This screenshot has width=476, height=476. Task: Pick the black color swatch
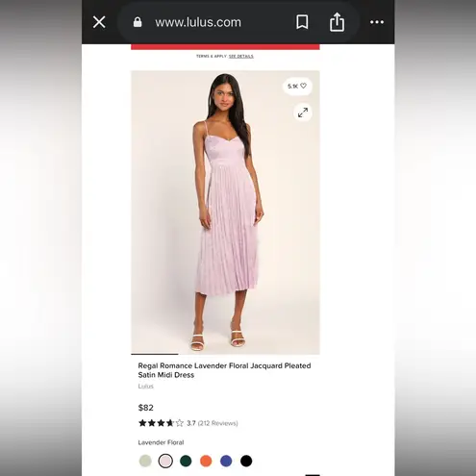[246, 461]
